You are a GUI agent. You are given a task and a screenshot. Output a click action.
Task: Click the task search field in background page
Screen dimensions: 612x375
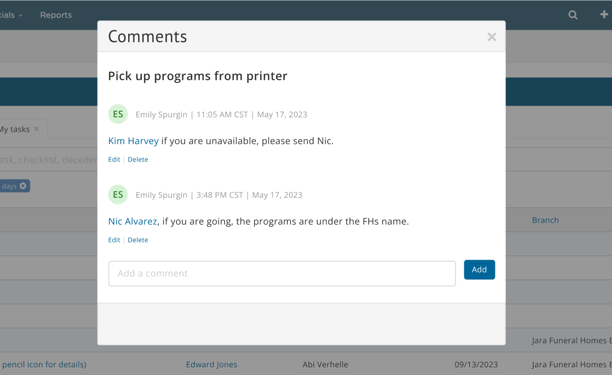[x=48, y=160]
